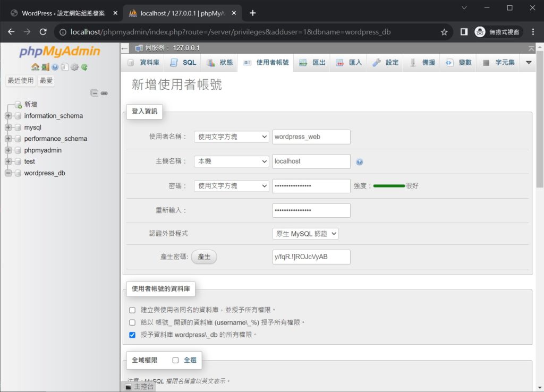Click the log out (exit door) icon
The height and width of the screenshot is (392, 544).
point(46,66)
